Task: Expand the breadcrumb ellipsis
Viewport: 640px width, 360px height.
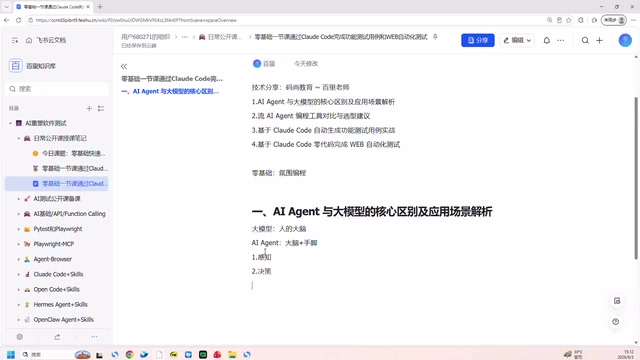Action: pyautogui.click(x=184, y=37)
